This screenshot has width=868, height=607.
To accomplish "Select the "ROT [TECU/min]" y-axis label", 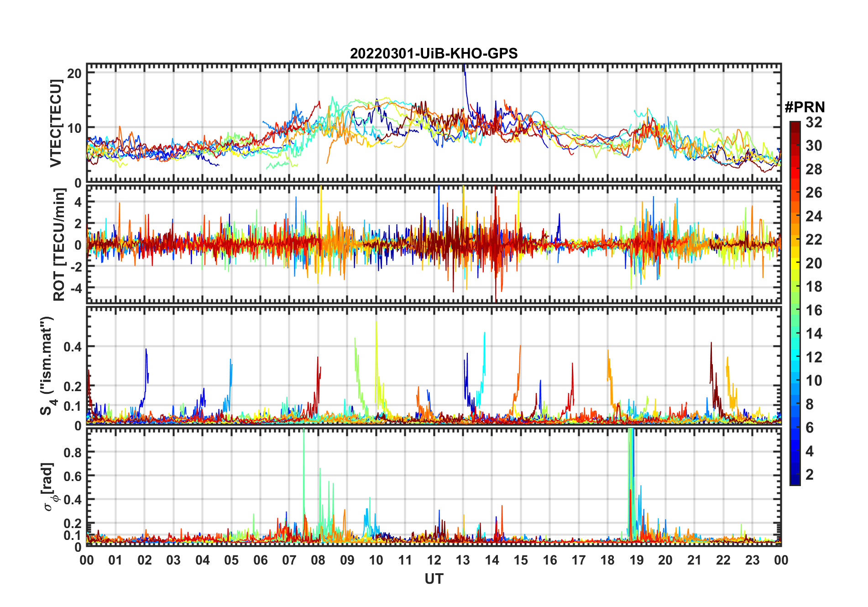I will click(x=59, y=245).
